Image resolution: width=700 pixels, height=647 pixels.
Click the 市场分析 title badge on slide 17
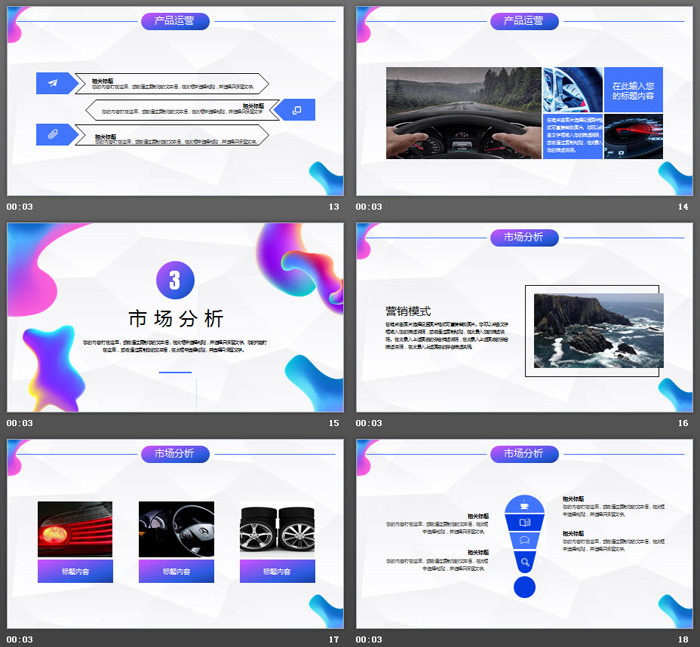(175, 454)
